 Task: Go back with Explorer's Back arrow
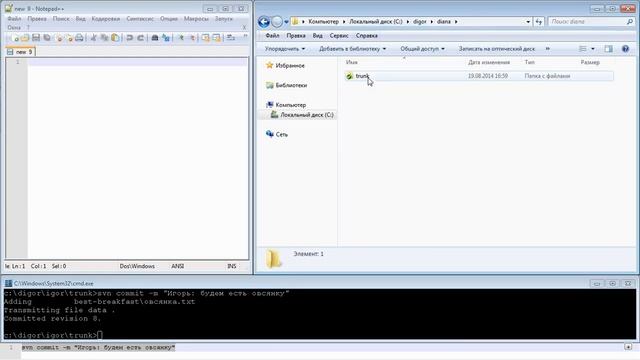264,22
